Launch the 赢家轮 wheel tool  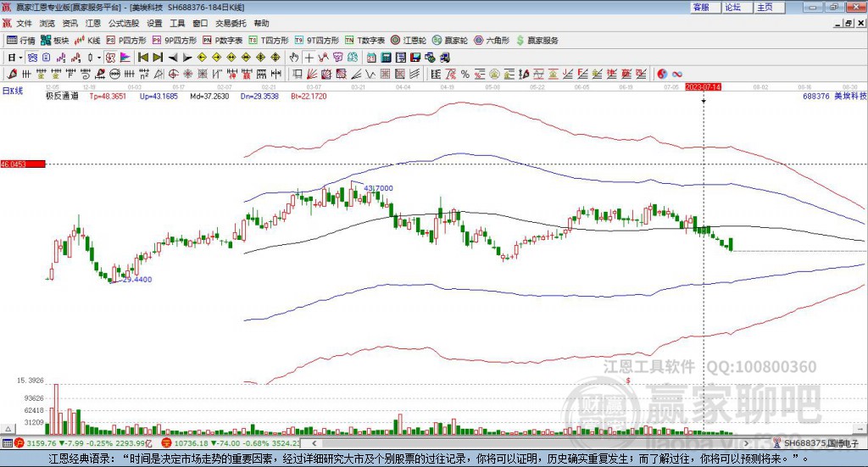click(450, 41)
